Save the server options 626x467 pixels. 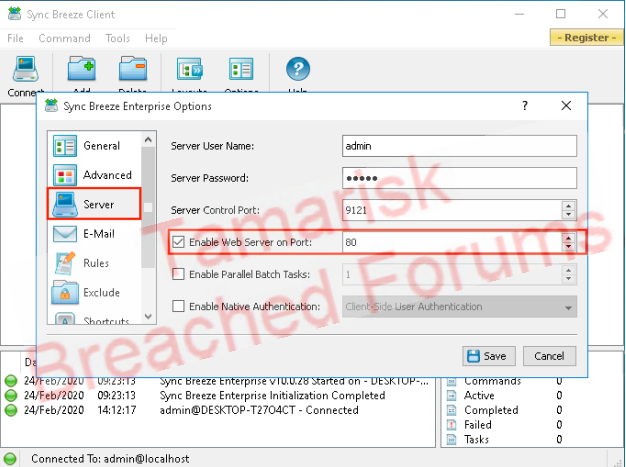[489, 356]
